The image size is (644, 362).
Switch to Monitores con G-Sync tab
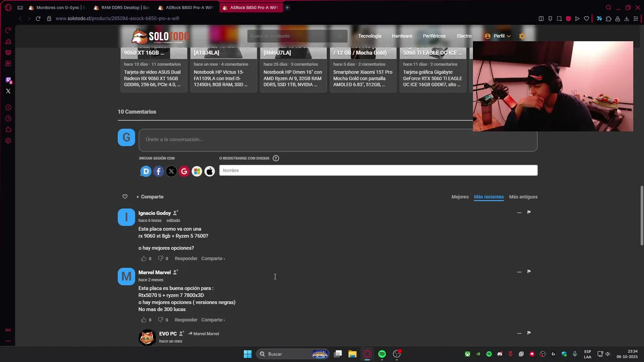[57, 8]
